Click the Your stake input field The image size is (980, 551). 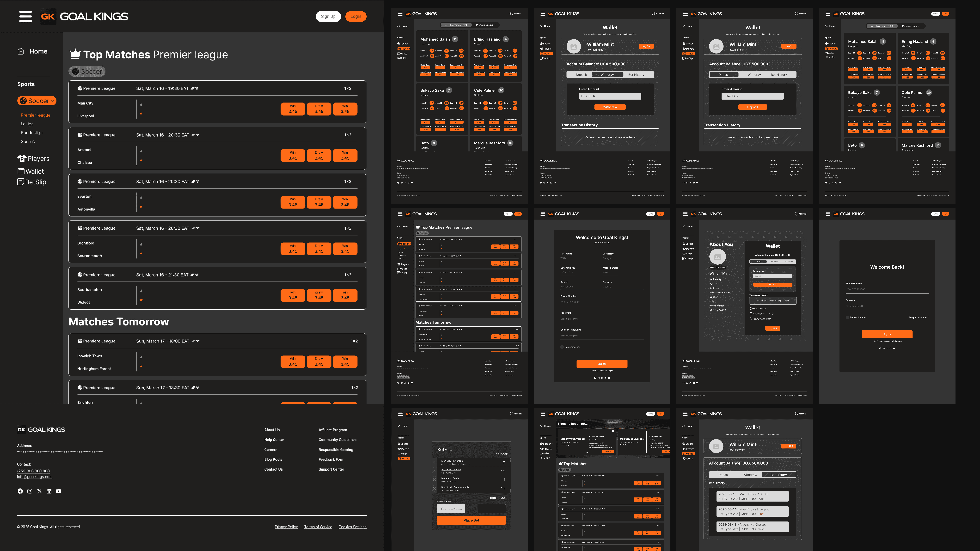[451, 508]
